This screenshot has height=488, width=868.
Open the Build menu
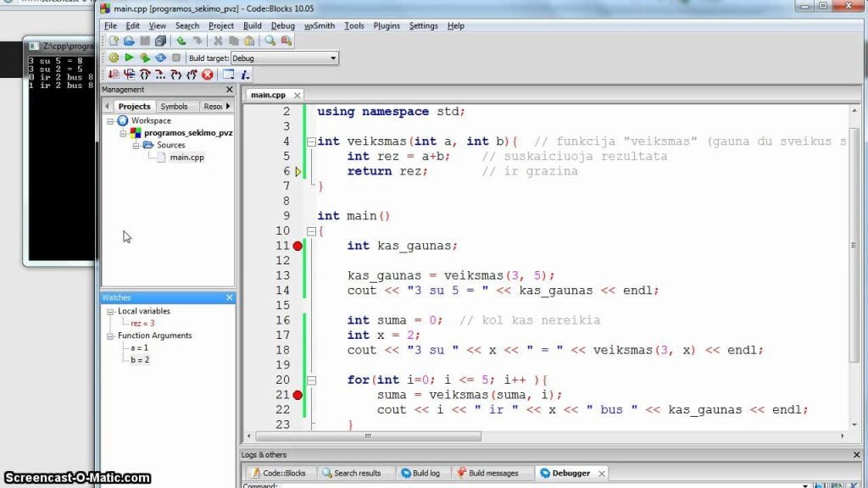(253, 26)
